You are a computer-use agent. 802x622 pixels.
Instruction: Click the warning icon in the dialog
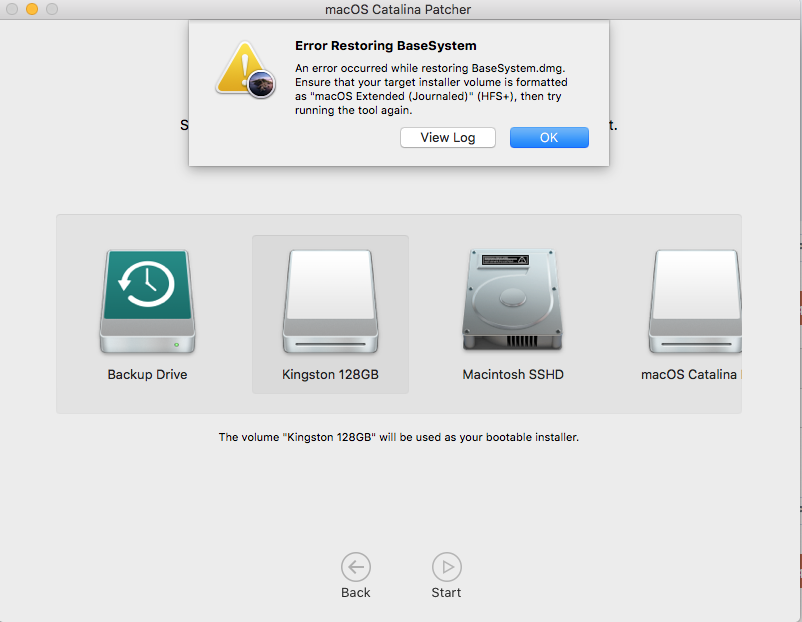[246, 70]
